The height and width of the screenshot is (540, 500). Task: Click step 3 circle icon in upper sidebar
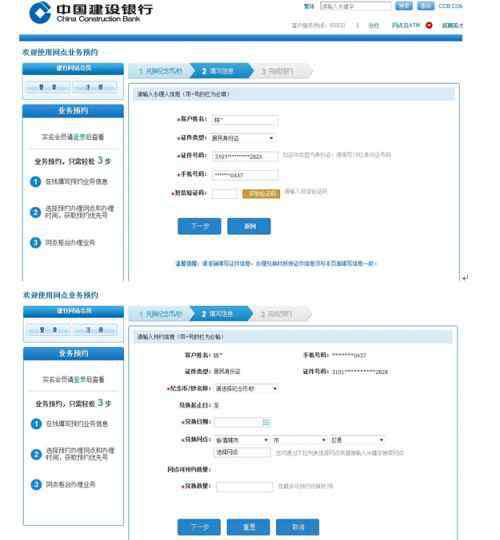pyautogui.click(x=35, y=242)
